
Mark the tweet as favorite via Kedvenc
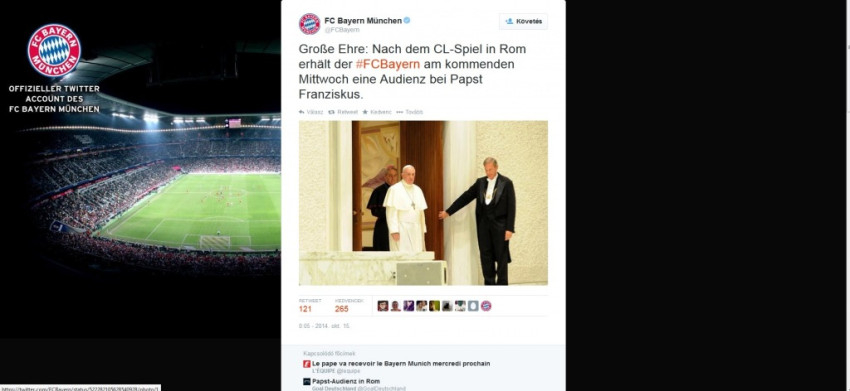coord(377,112)
